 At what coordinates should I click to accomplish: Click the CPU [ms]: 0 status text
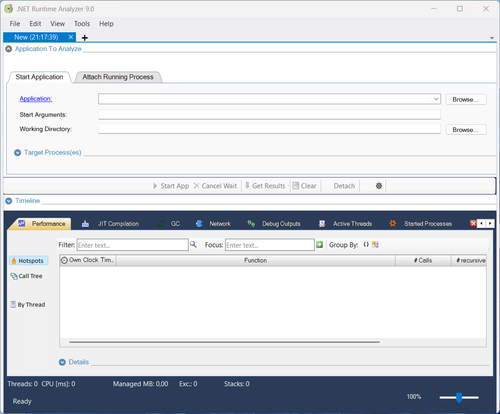[58, 384]
